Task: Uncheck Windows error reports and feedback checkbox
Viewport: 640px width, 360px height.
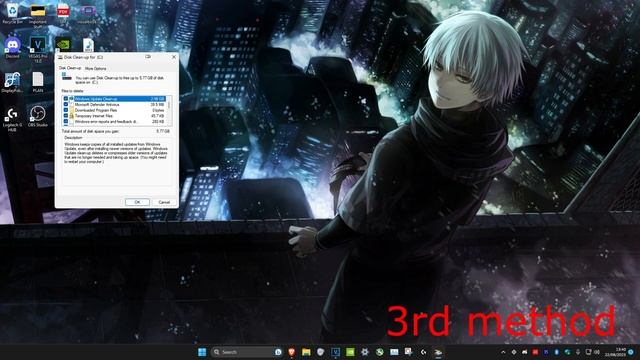Action: click(66, 122)
